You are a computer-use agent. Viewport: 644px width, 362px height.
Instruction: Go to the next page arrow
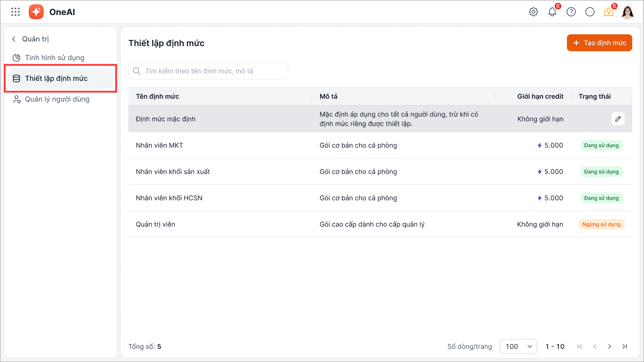pyautogui.click(x=610, y=346)
